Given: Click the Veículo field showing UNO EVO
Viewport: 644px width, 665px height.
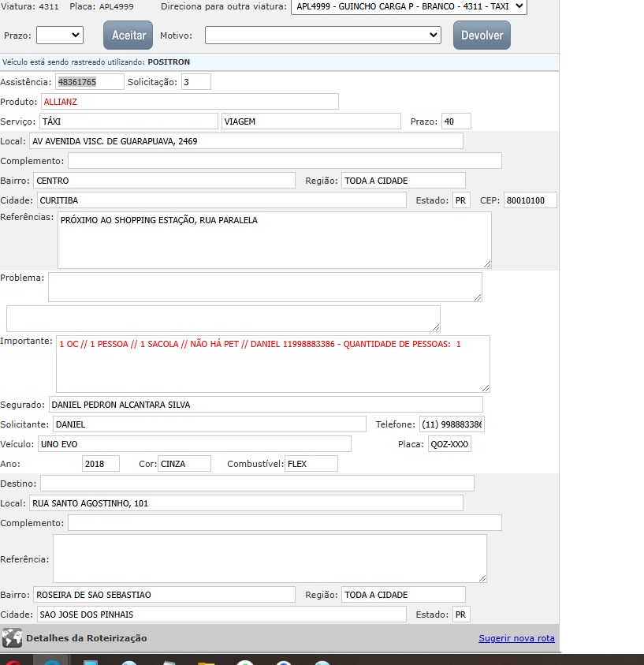Looking at the screenshot, I should 195,444.
